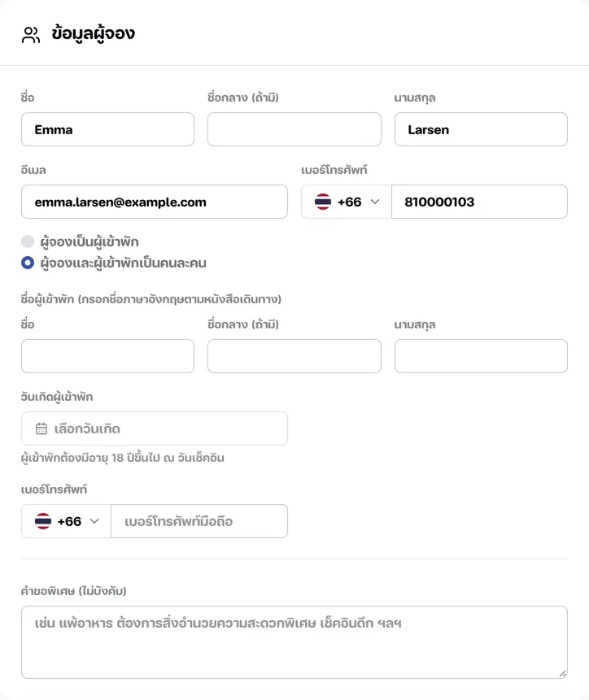Click guest first name empty field
Viewport: 589px width, 700px height.
pos(107,356)
